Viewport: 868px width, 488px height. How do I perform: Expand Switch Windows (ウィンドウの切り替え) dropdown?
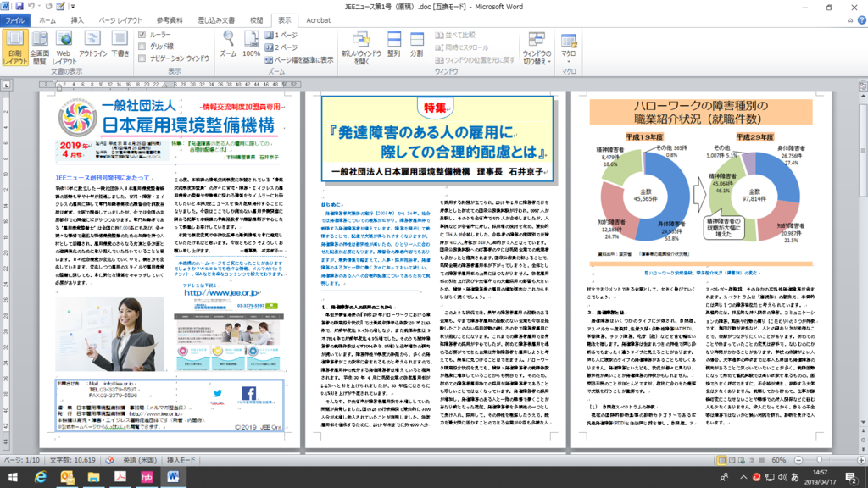coord(537,47)
